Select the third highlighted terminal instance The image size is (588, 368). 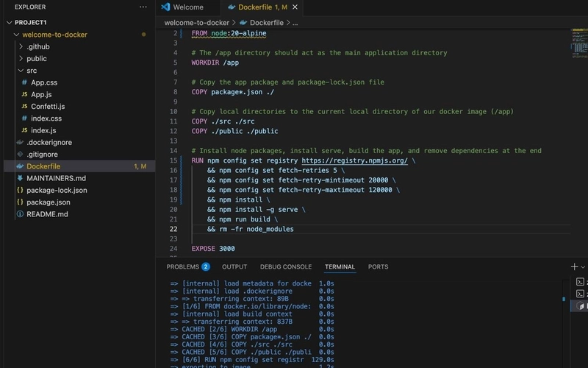[580, 305]
